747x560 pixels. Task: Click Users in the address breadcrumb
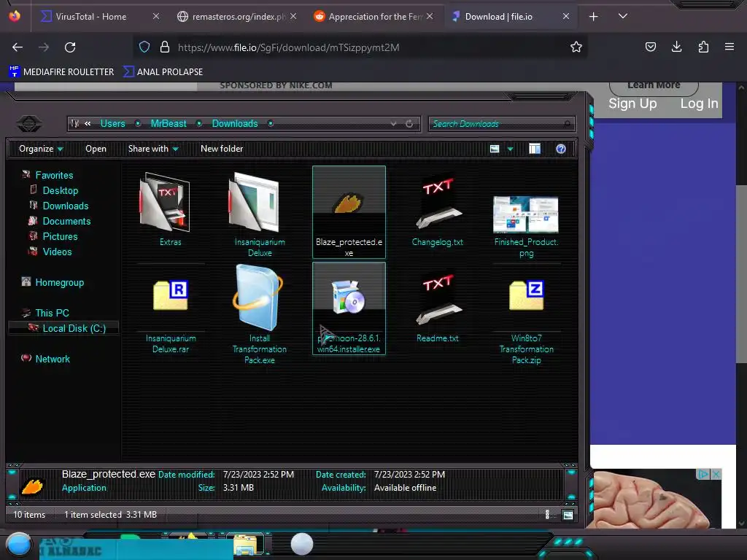click(x=112, y=123)
